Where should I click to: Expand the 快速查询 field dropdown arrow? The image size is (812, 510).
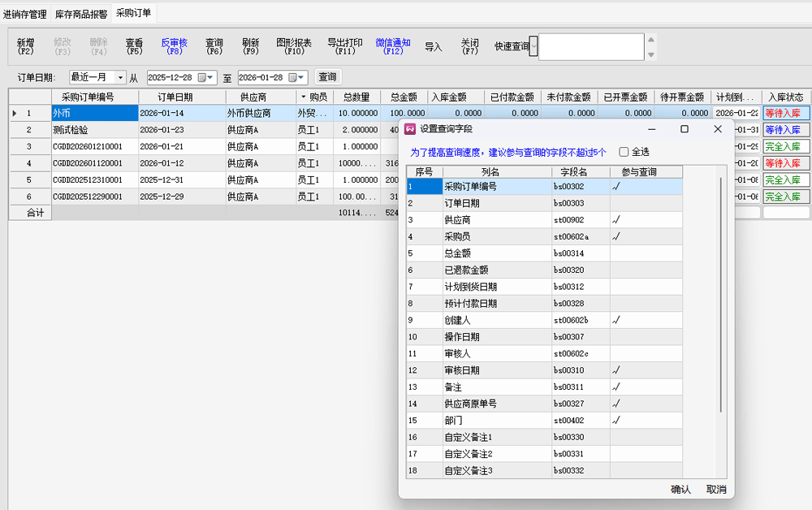(533, 46)
